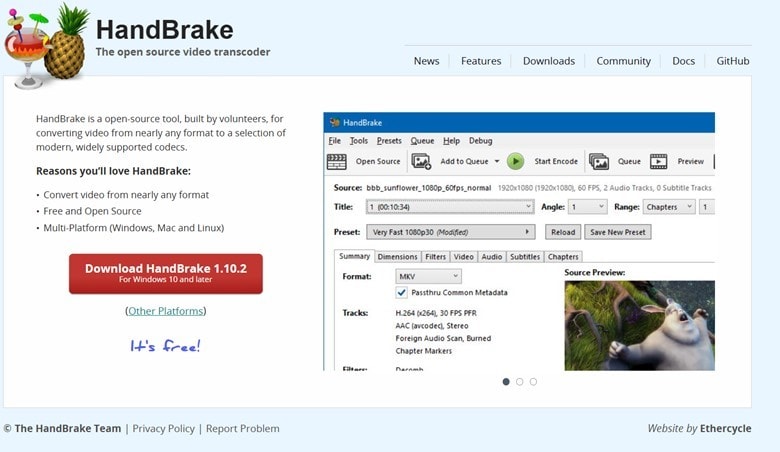780x452 pixels.
Task: Click The HandBrake Team footer link
Action: pyautogui.click(x=68, y=428)
